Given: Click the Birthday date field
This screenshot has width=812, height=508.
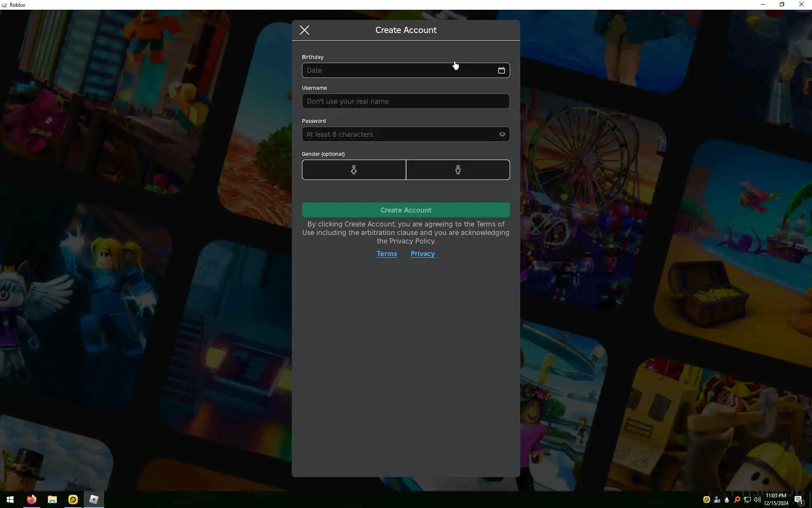Looking at the screenshot, I should [398, 70].
